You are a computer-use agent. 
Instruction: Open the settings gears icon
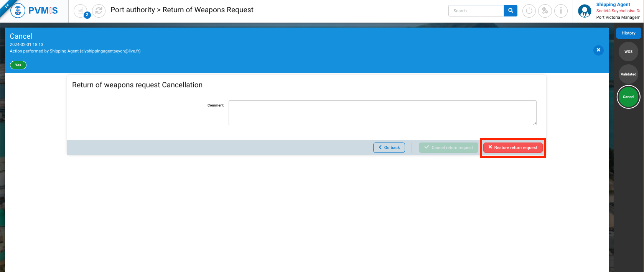(x=545, y=11)
